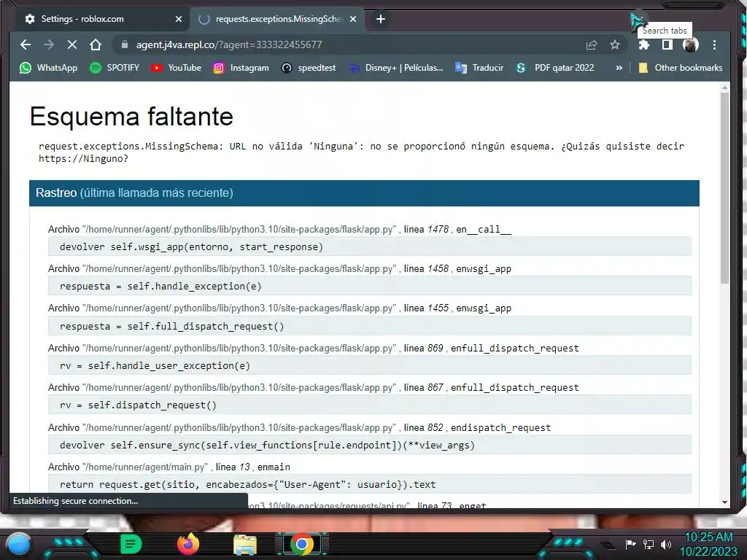Click the Chrome taskbar icon
This screenshot has width=747, height=560.
coord(302,544)
